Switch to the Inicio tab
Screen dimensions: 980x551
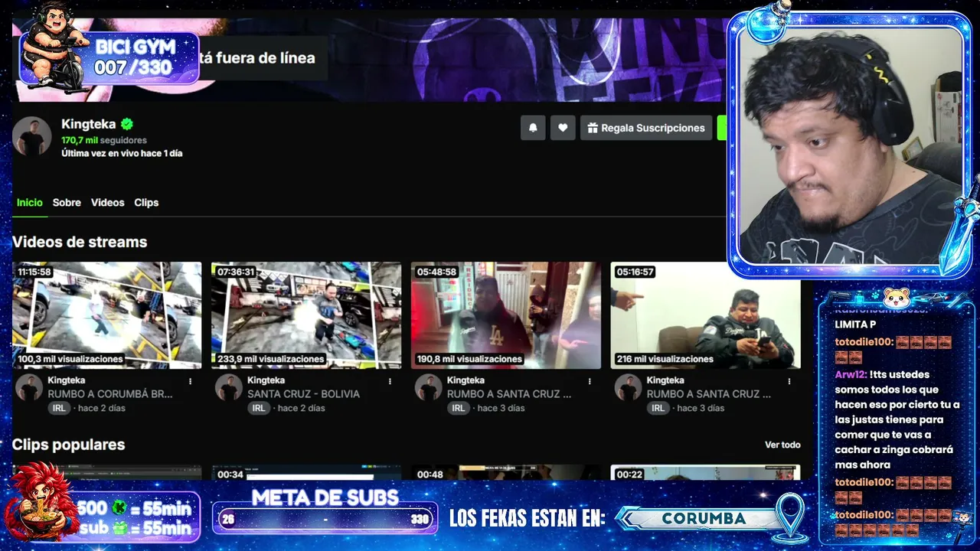tap(30, 203)
